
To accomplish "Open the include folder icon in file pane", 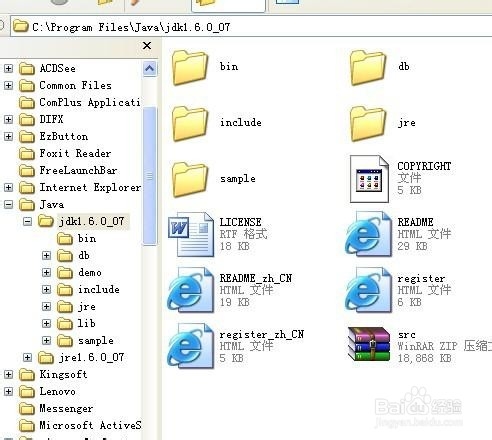I will point(190,124).
